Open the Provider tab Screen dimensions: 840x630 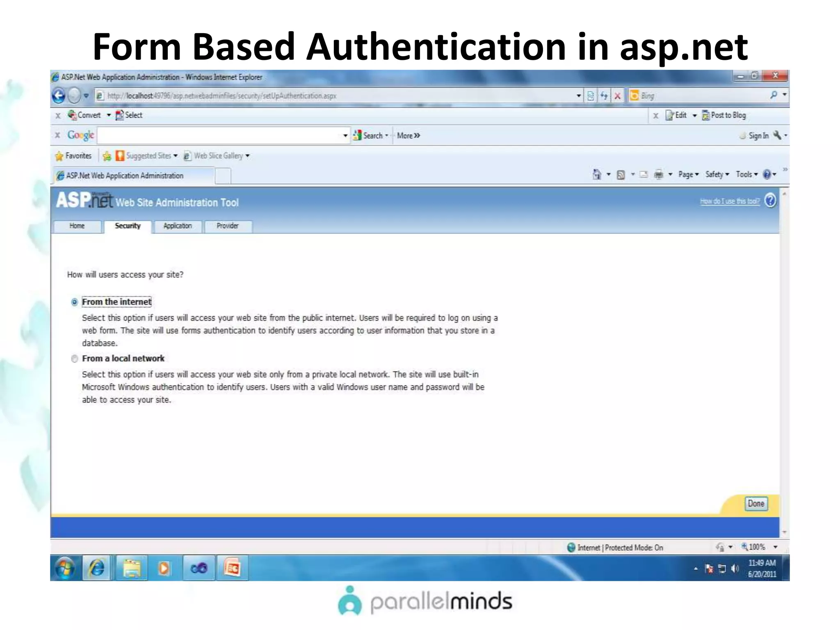tap(228, 226)
